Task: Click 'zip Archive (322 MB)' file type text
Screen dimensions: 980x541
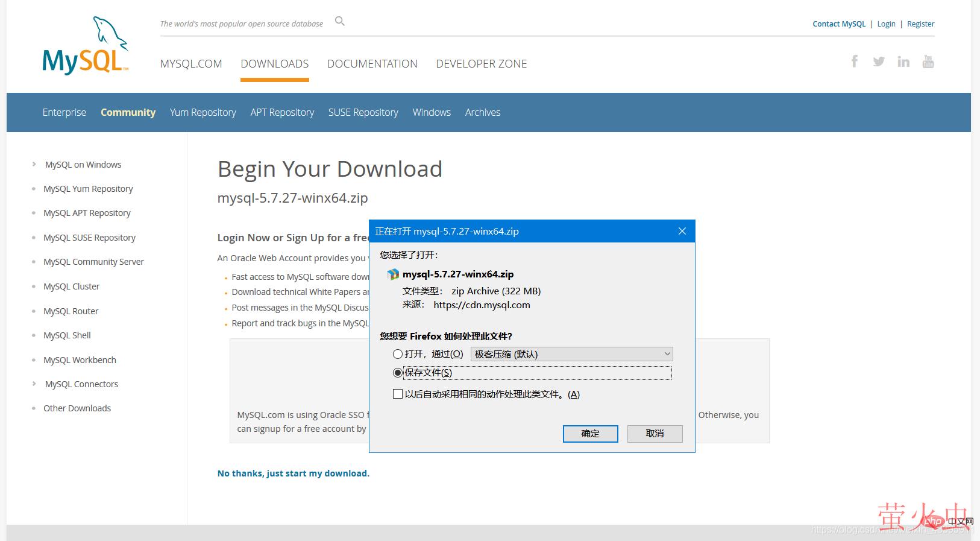Action: [496, 291]
